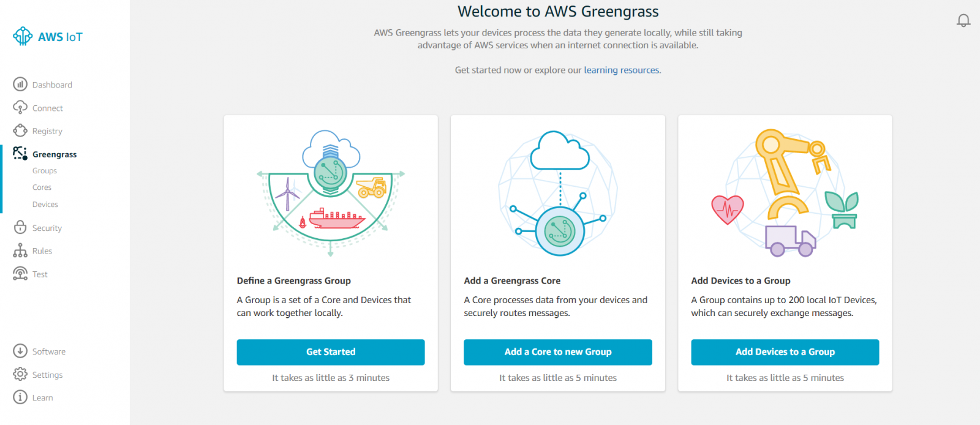Select the Rules hierarchy icon

pos(20,250)
